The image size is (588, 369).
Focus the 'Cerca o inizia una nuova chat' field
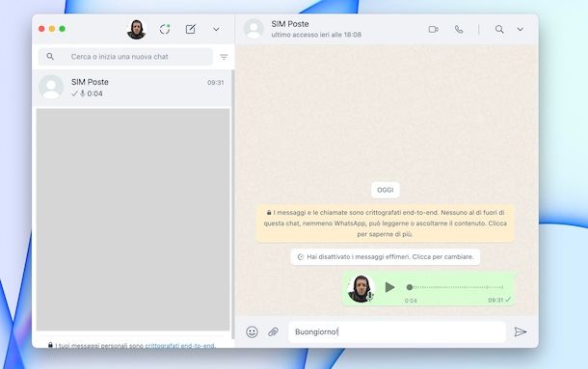click(125, 57)
